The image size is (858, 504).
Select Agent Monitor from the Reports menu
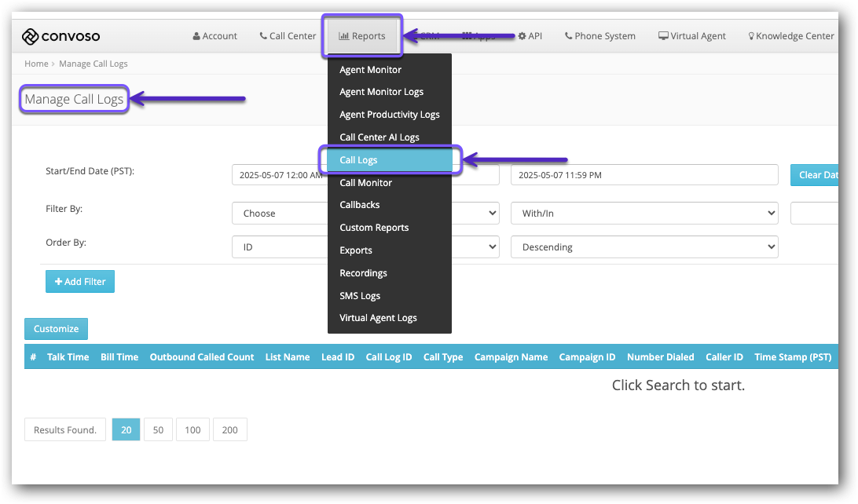coord(370,70)
